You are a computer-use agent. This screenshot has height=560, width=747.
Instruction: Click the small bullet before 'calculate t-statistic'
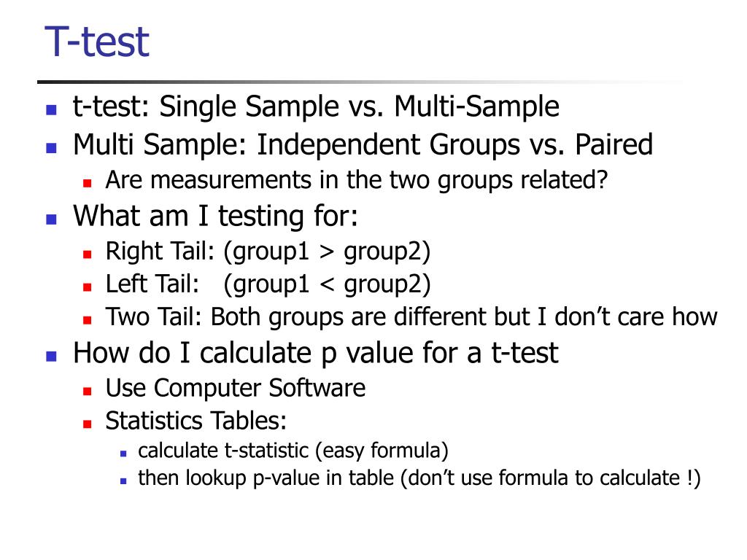[x=123, y=454]
